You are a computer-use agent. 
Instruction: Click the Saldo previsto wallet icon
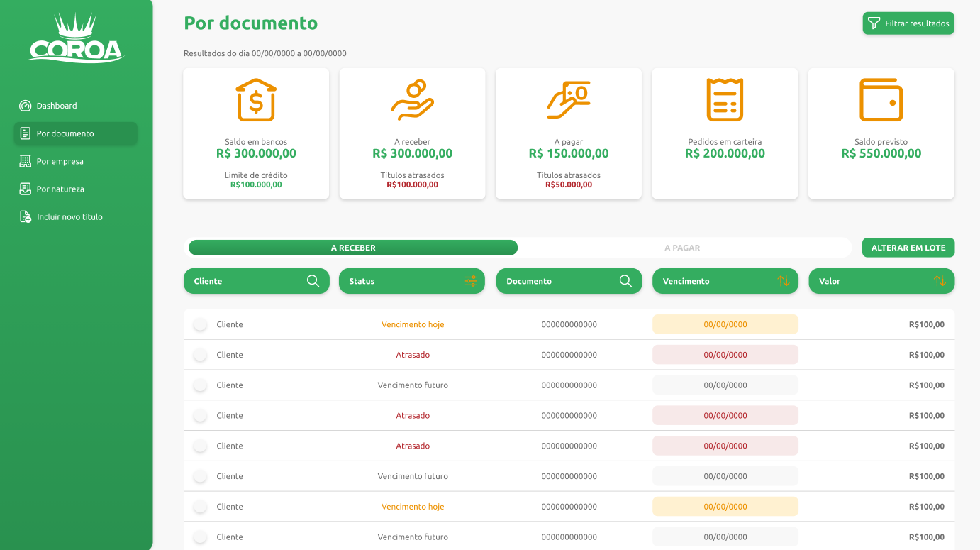[x=881, y=100]
